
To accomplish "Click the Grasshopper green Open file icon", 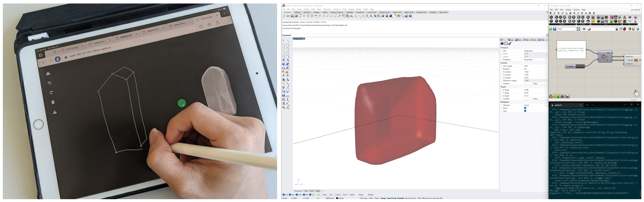I will 550,29.
